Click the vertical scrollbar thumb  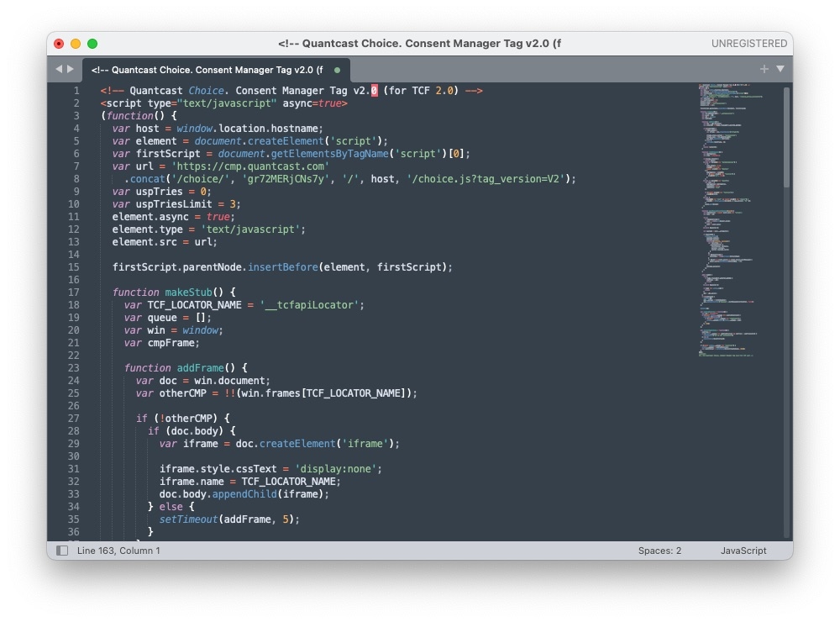[786, 137]
